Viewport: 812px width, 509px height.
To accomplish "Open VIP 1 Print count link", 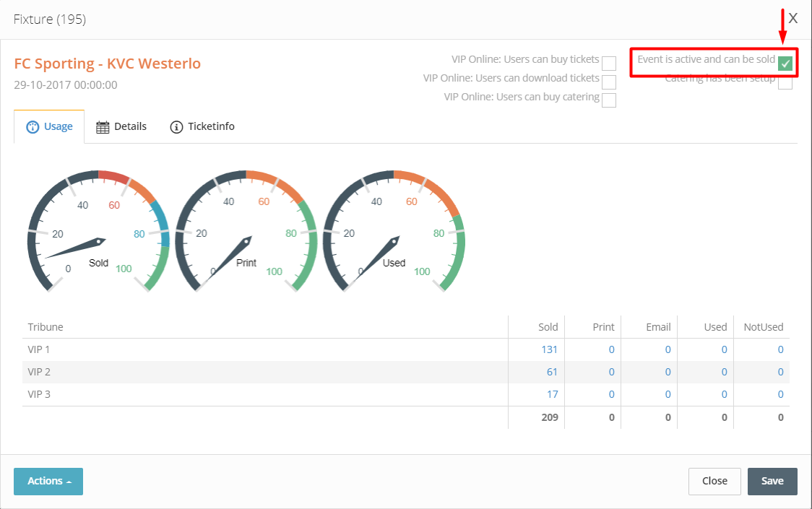I will [612, 349].
